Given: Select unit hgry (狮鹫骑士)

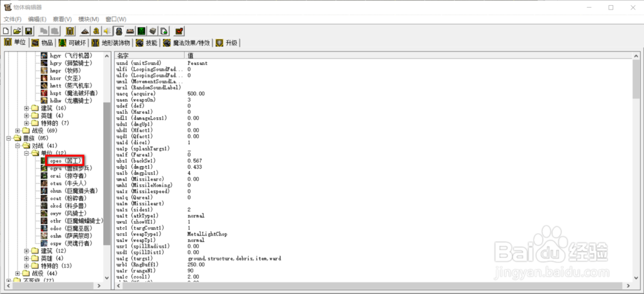Looking at the screenshot, I should (71, 63).
